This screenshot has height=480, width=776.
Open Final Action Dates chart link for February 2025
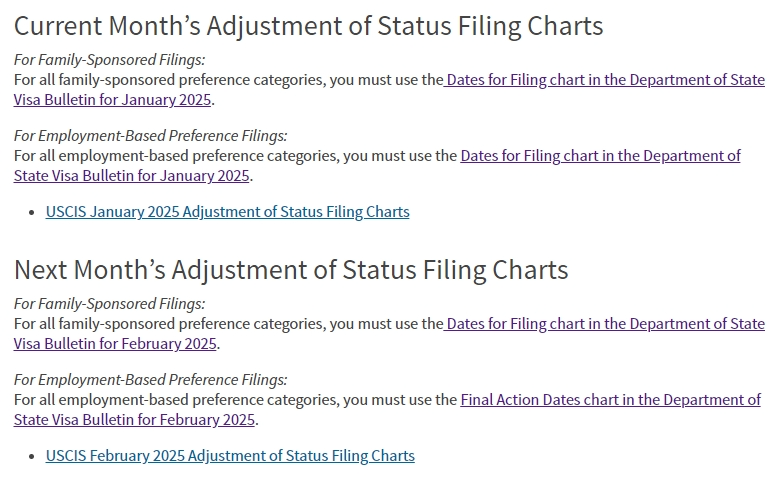coord(610,400)
